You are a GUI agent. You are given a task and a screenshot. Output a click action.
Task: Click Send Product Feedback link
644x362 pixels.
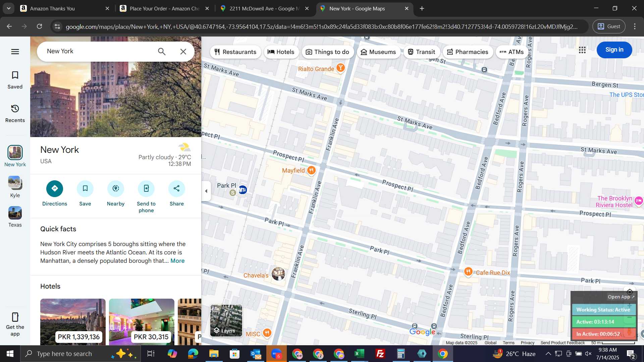click(562, 343)
